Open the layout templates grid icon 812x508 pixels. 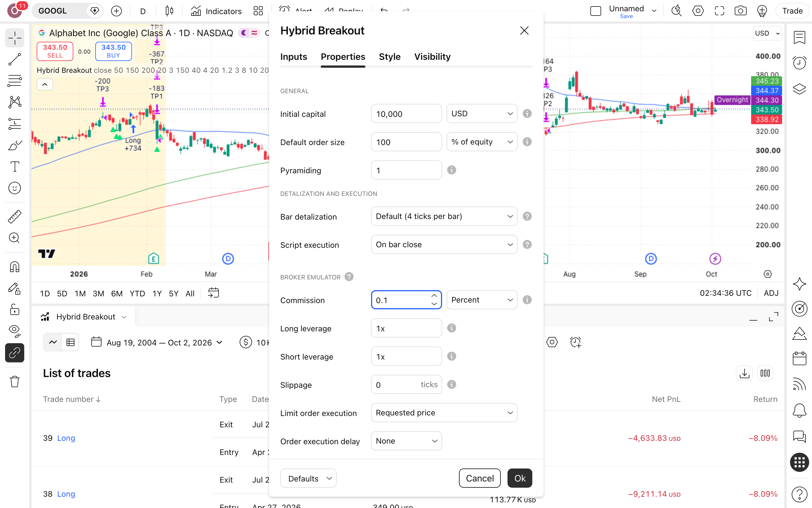[258, 11]
